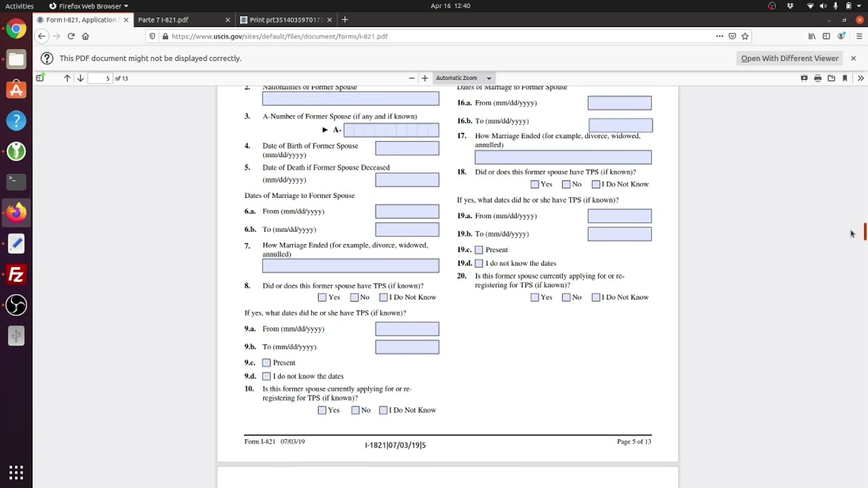Image resolution: width=868 pixels, height=488 pixels.
Task: Select Form I-821 Application tab
Action: (81, 20)
